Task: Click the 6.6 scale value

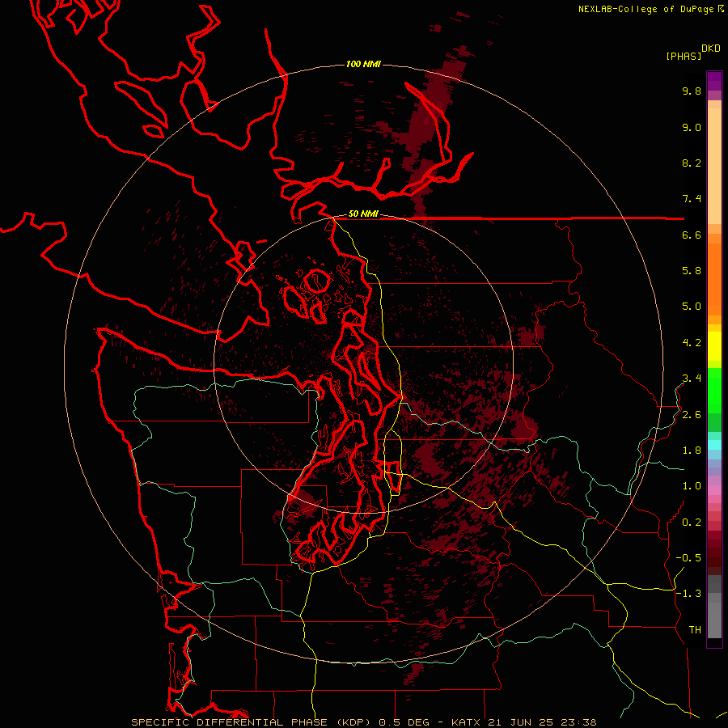Action: (692, 235)
